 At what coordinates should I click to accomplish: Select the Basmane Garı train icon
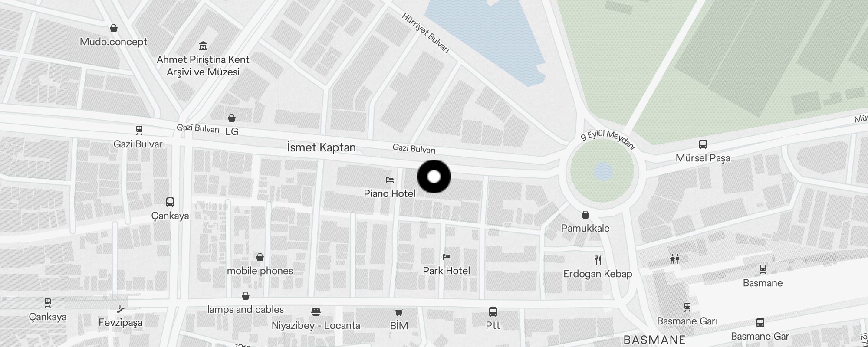(x=687, y=307)
